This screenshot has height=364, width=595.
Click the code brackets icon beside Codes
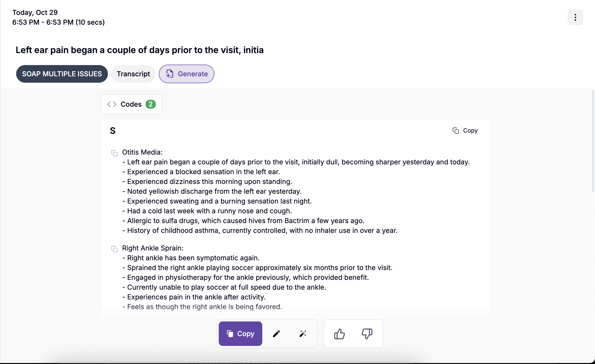pos(112,104)
